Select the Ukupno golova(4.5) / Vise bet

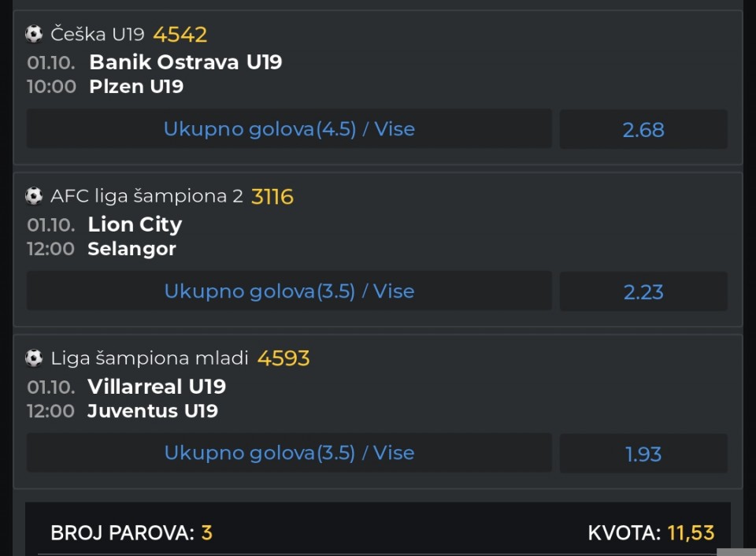point(289,129)
